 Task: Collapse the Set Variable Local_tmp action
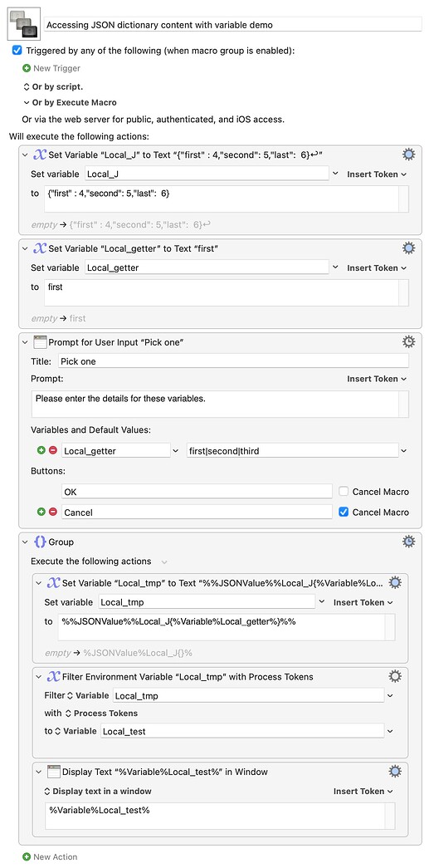click(39, 583)
